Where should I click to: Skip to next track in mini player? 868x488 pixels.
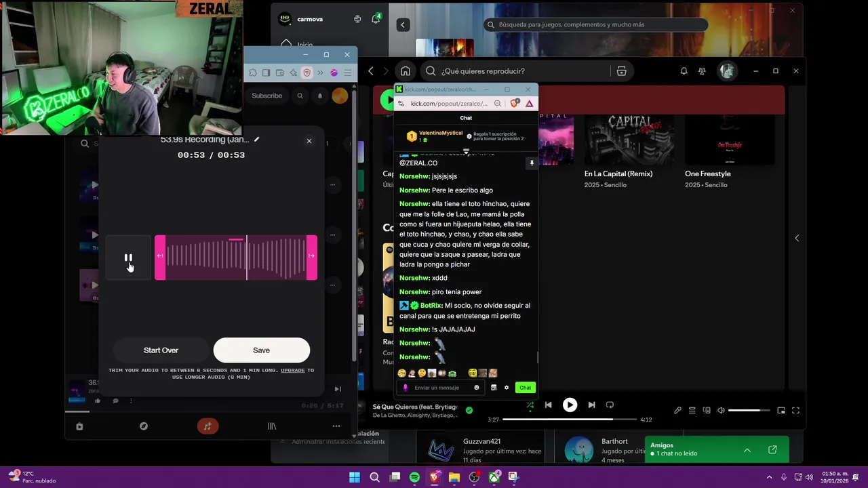click(x=338, y=389)
